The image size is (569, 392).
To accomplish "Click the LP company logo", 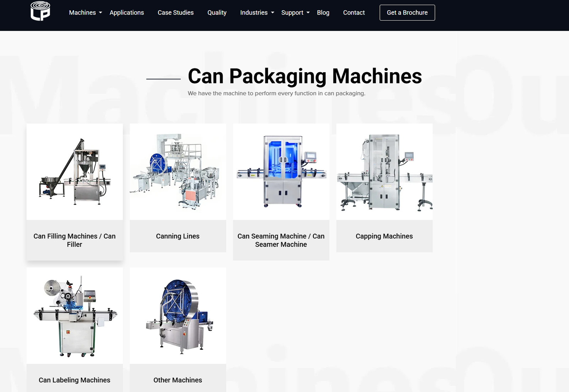I will tap(40, 11).
